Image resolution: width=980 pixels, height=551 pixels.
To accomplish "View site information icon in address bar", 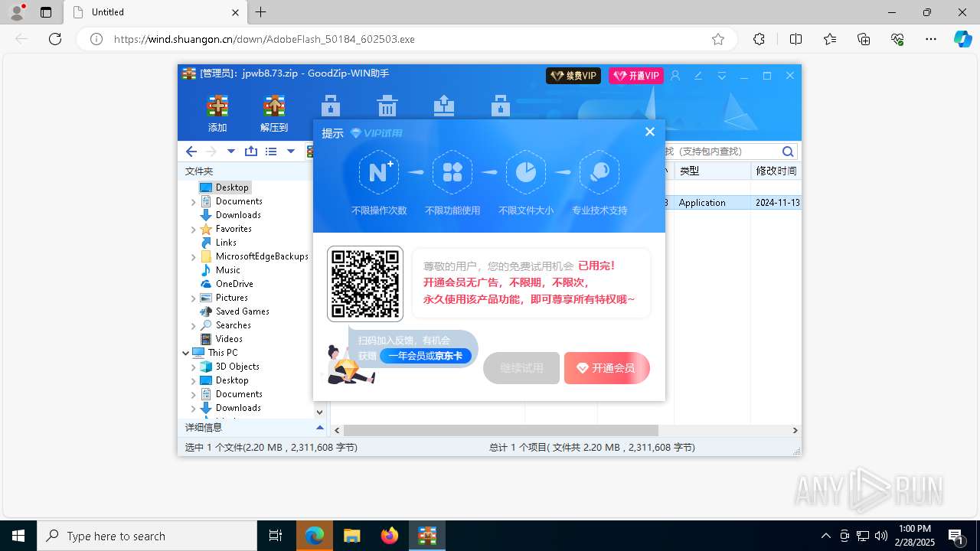I will pyautogui.click(x=96, y=39).
